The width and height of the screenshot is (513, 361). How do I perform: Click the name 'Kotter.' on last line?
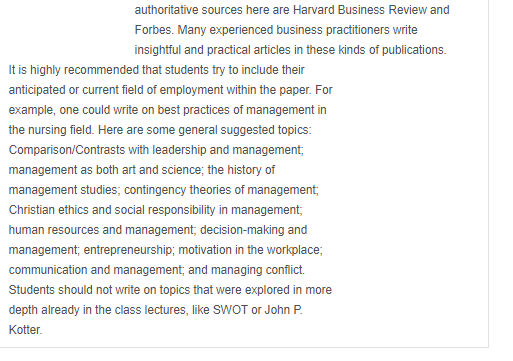coord(25,330)
